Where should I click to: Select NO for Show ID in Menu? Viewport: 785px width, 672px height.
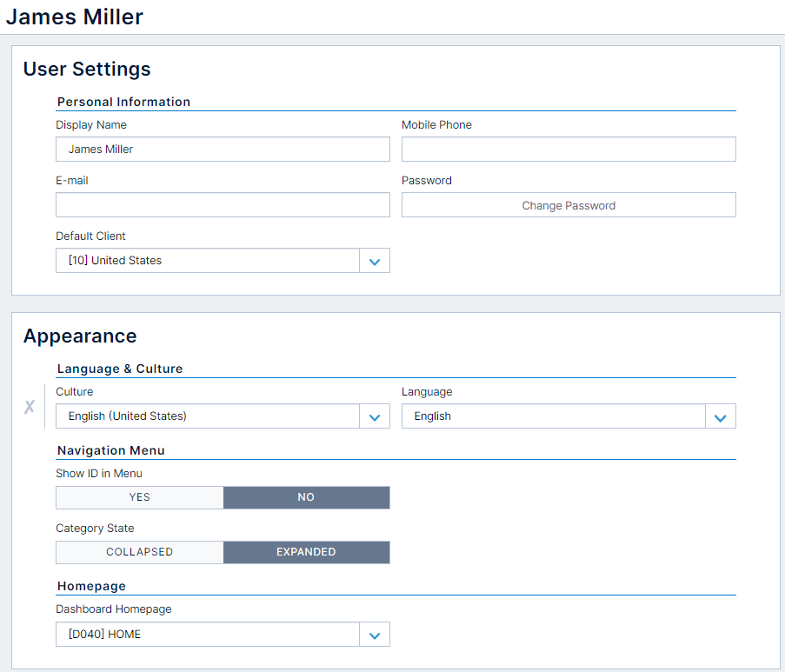(x=306, y=497)
